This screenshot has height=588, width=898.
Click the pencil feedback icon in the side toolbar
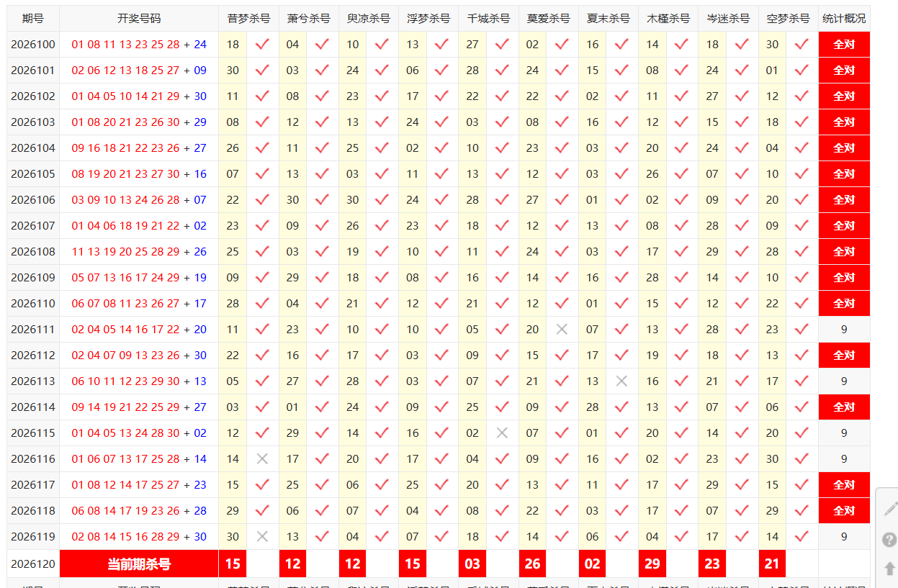click(x=890, y=509)
